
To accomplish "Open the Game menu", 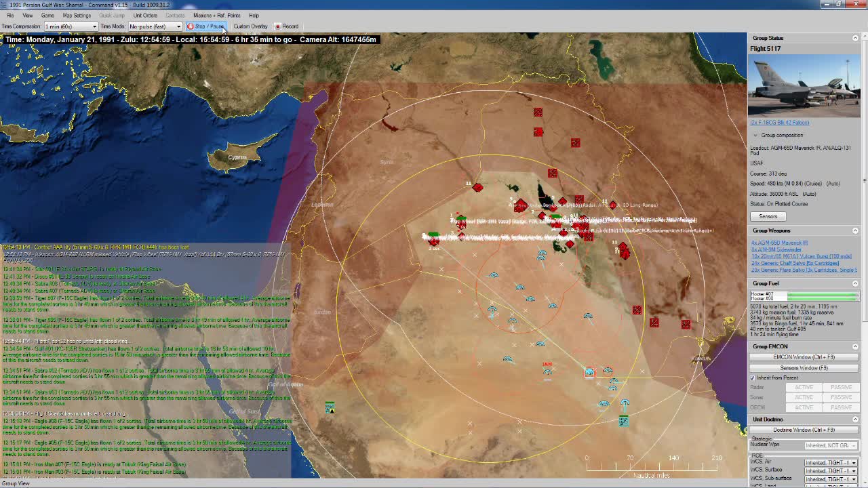I will pos(47,15).
